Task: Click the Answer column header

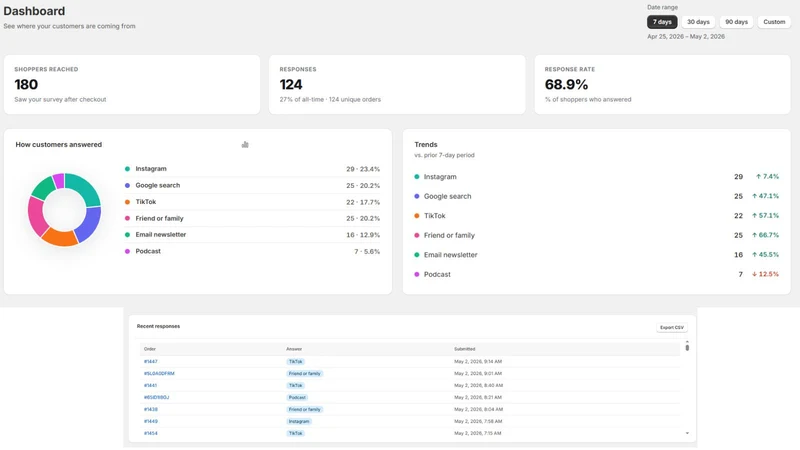Action: point(294,349)
